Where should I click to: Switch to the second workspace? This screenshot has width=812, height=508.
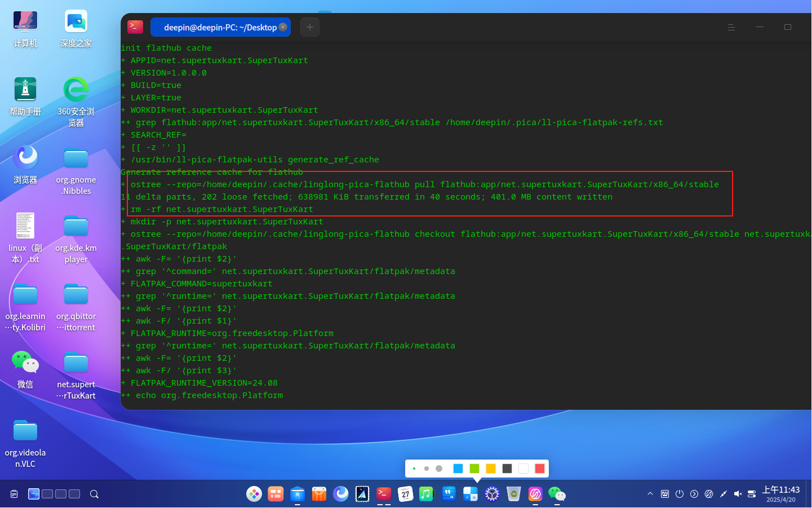[x=47, y=494]
